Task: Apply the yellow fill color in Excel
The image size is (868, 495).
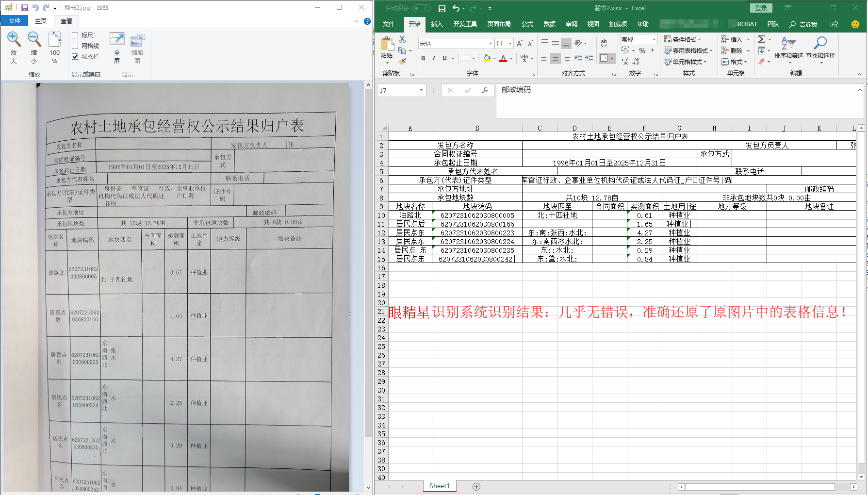Action: coord(487,58)
